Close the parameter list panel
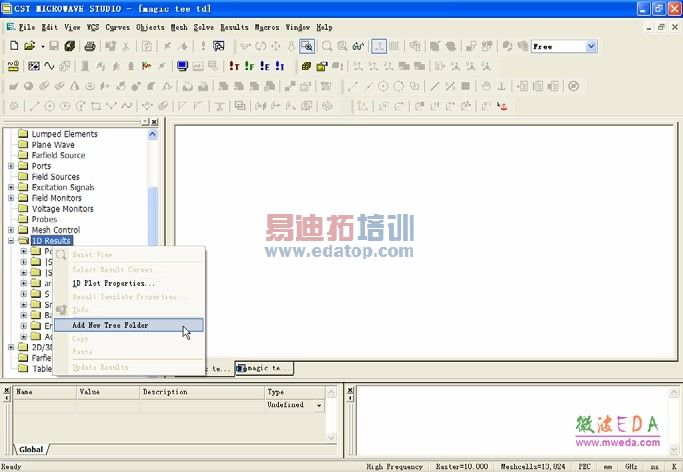 tap(7, 390)
